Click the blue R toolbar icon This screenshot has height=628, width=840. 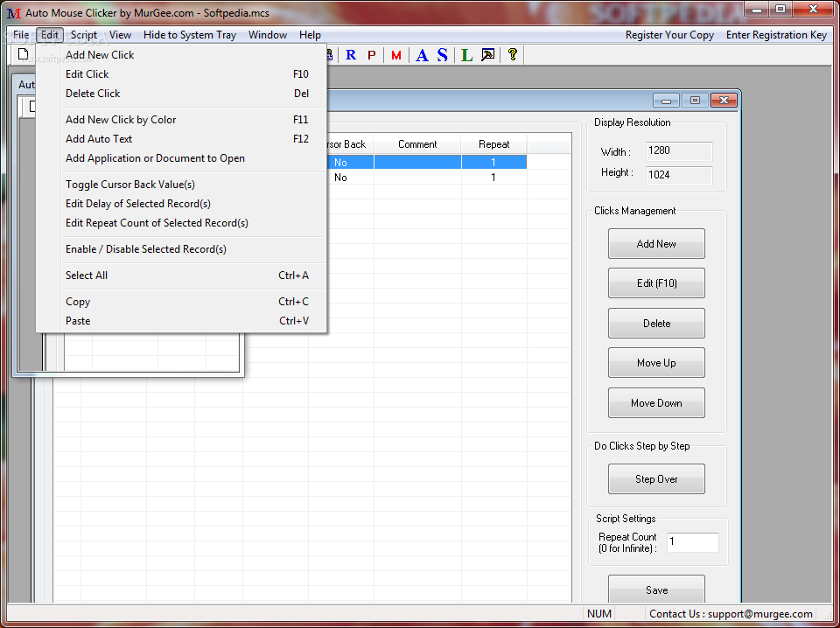(x=351, y=54)
